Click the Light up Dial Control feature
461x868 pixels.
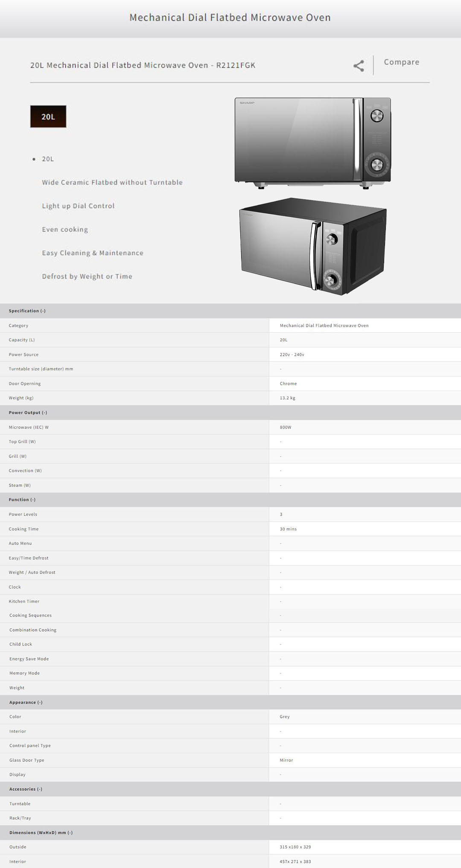78,206
